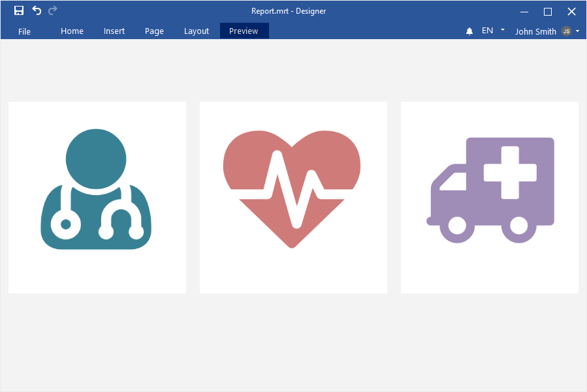Minimize the Designer window
Viewport: 587px width, 392px height.
click(x=524, y=11)
